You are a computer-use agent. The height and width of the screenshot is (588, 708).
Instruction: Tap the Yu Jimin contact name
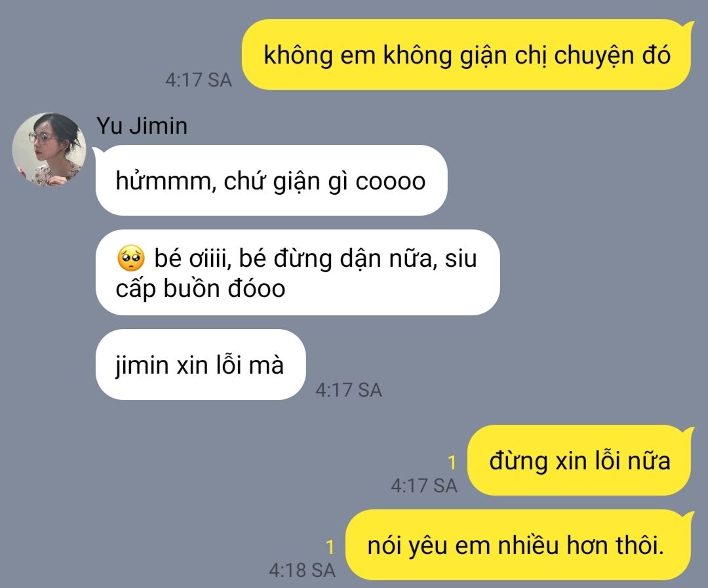pos(142,126)
